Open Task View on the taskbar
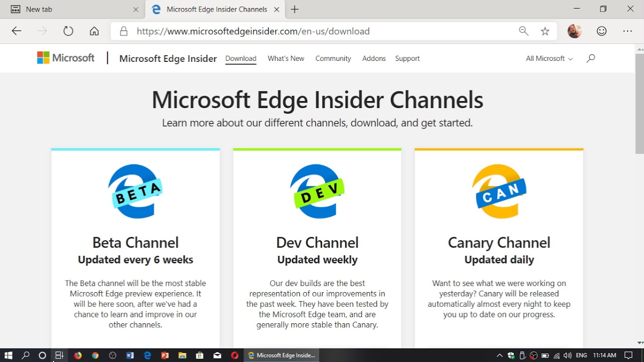644x362 pixels. pyautogui.click(x=59, y=355)
